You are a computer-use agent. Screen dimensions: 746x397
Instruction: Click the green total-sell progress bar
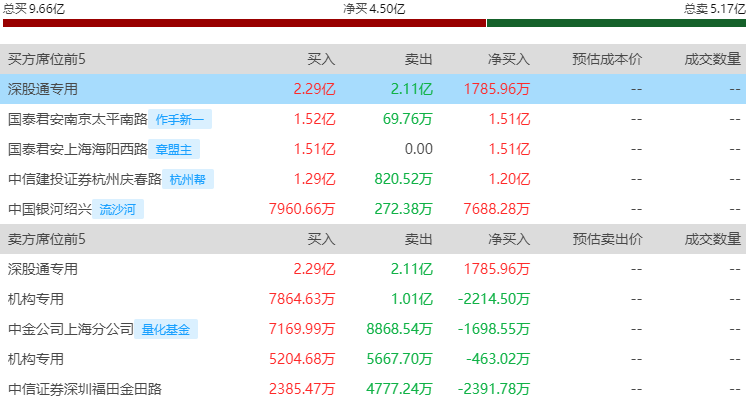(617, 23)
